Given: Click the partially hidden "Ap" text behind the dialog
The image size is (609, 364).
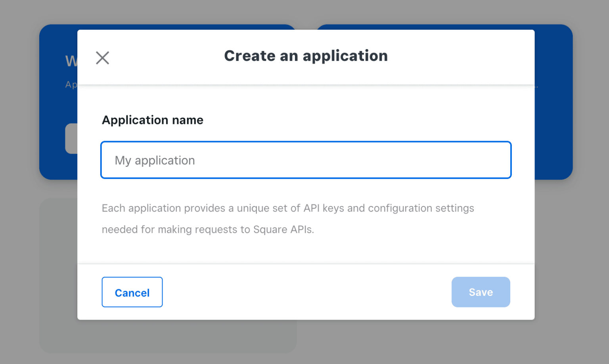Looking at the screenshot, I should (71, 84).
